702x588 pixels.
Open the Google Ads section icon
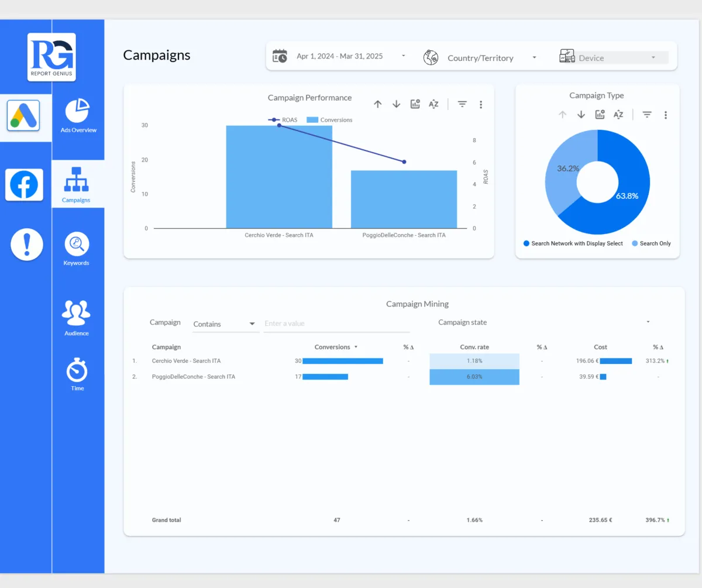pyautogui.click(x=23, y=115)
